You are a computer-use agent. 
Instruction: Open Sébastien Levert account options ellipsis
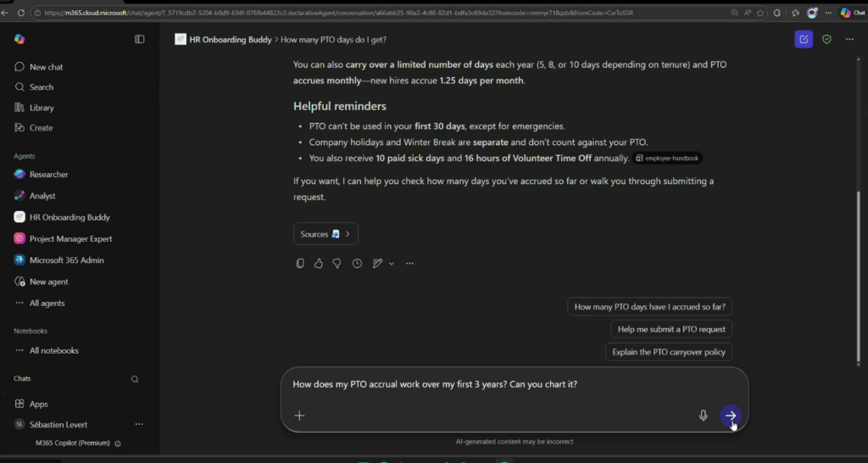tap(139, 424)
